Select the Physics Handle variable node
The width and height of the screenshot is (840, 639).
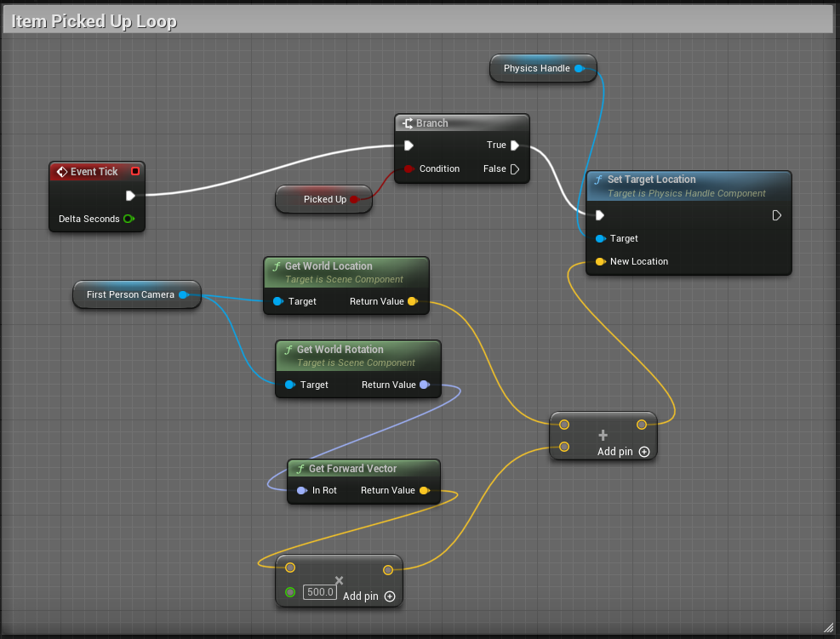[536, 68]
